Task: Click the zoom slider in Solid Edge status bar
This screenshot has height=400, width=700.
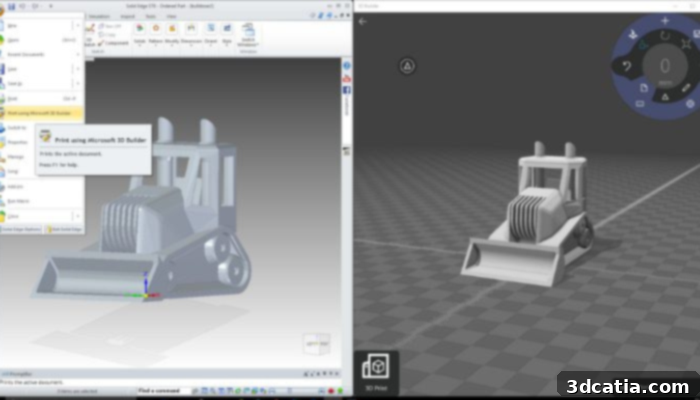Action: [290, 391]
